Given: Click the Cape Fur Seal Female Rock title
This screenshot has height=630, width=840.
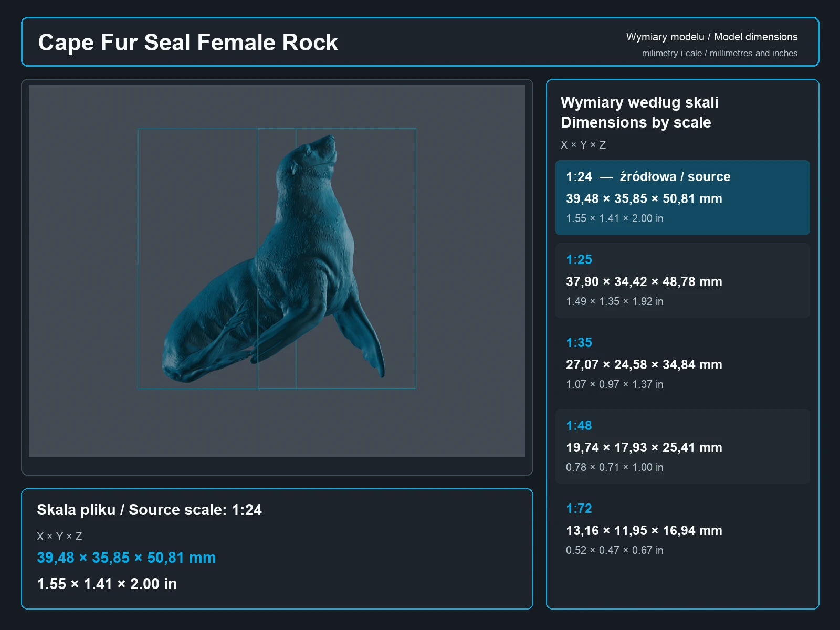Looking at the screenshot, I should coord(188,43).
